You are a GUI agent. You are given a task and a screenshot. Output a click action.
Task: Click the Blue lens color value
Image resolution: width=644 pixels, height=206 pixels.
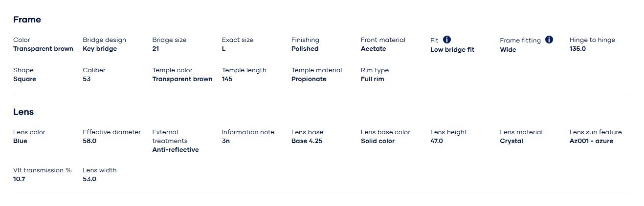click(20, 141)
